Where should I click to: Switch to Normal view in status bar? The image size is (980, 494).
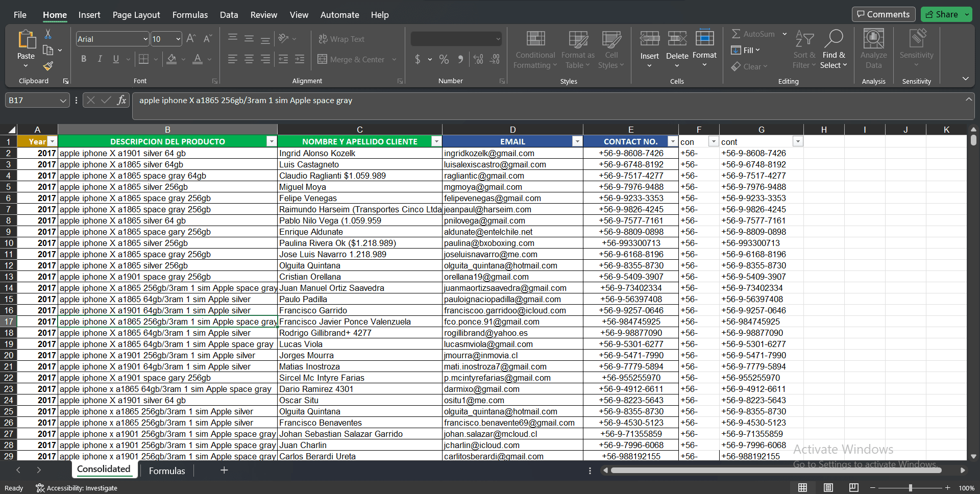pyautogui.click(x=802, y=487)
